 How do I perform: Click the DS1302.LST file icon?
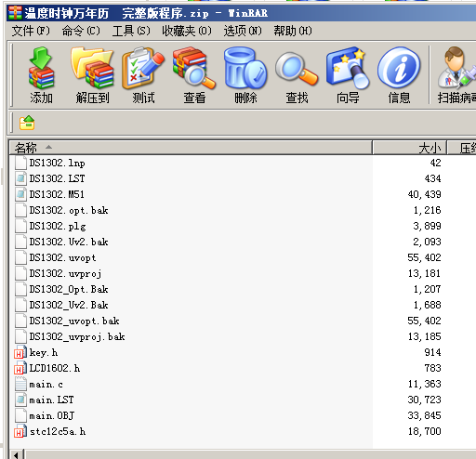tap(20, 178)
